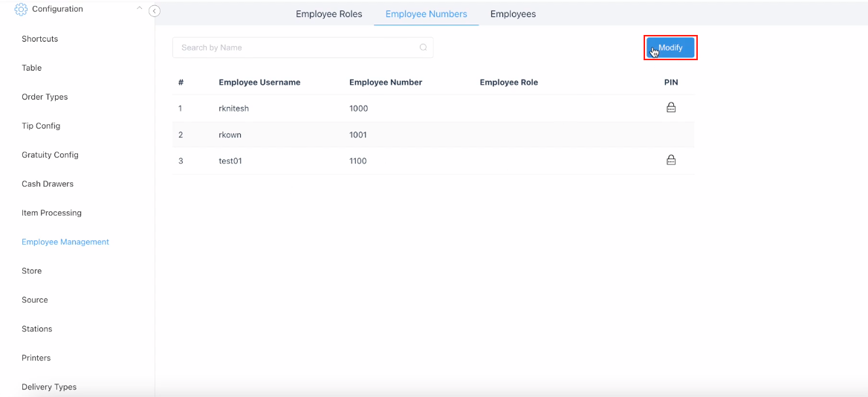Focus the Search by Name field
Image resolution: width=868 pixels, height=397 pixels.
point(297,48)
